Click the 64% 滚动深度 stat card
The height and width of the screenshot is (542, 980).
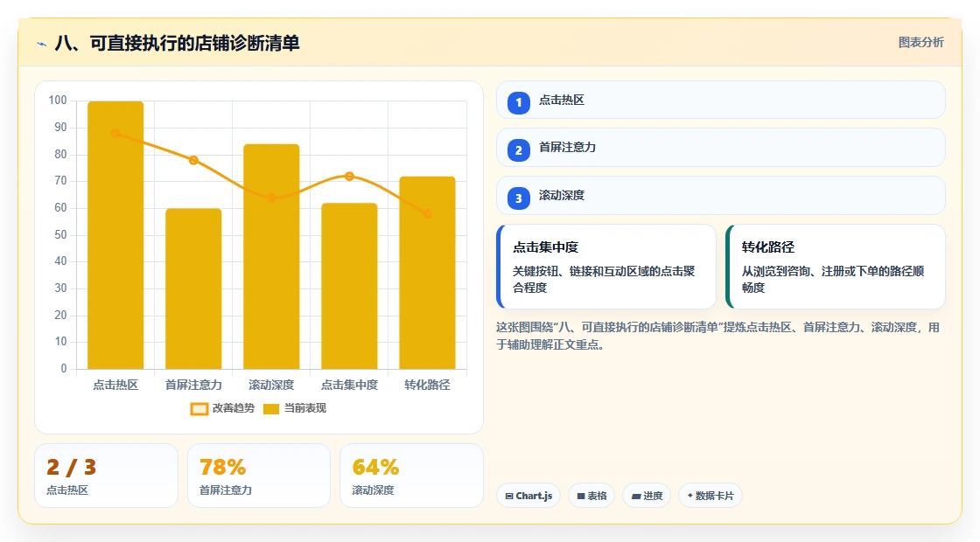411,476
